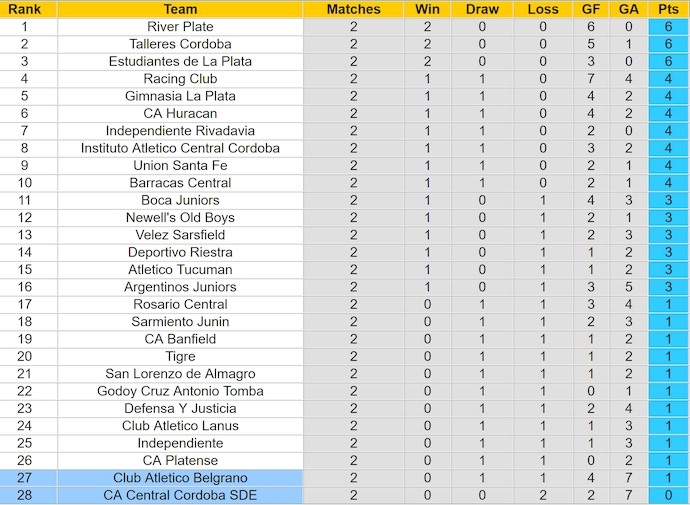This screenshot has width=690, height=505.
Task: Open River Plate team row
Action: coord(180,27)
